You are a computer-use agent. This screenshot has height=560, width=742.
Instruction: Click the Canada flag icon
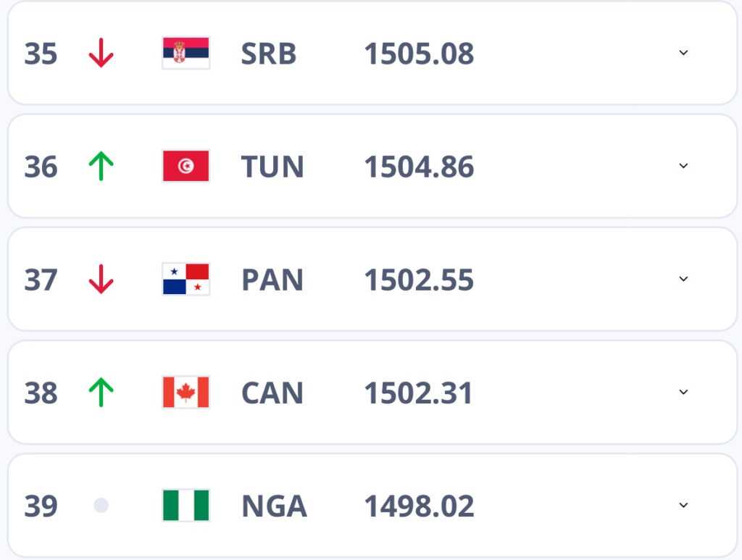click(x=185, y=392)
